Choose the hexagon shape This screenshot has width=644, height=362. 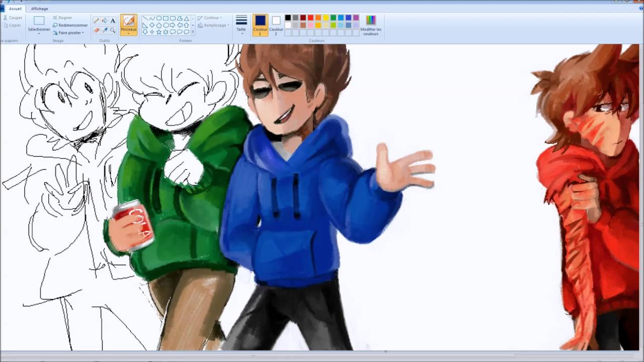166,25
